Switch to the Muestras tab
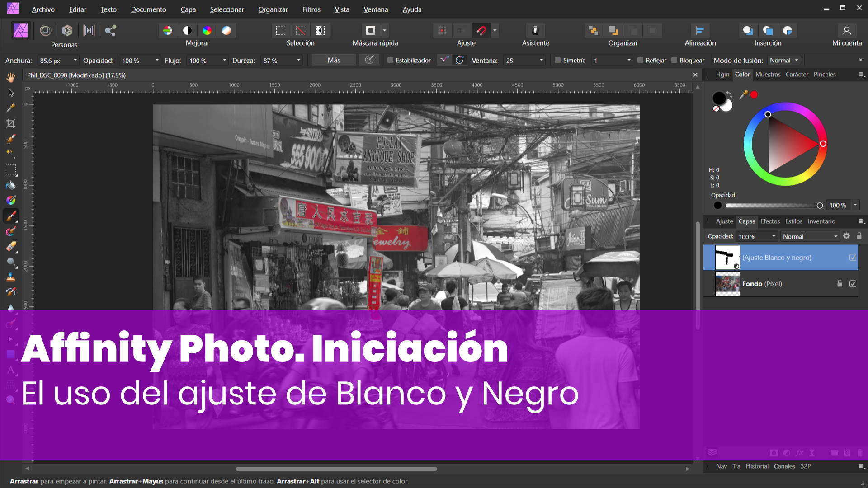This screenshot has height=488, width=868. point(768,74)
